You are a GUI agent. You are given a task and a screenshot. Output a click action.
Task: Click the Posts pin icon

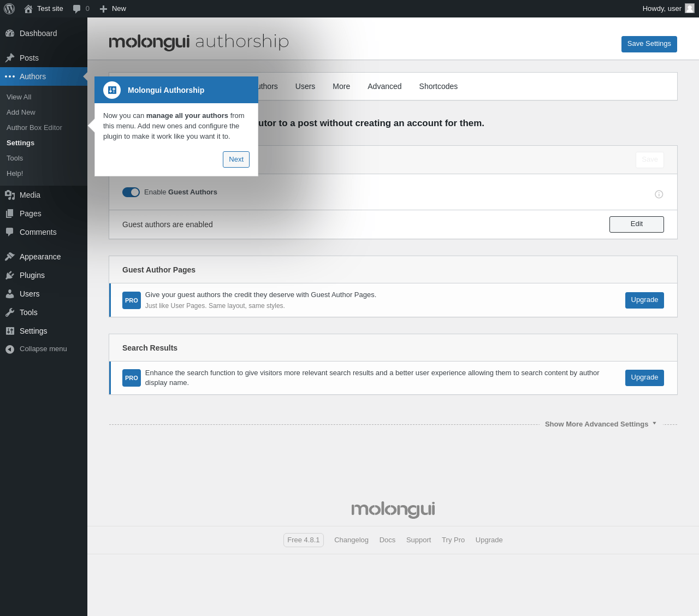(x=10, y=58)
